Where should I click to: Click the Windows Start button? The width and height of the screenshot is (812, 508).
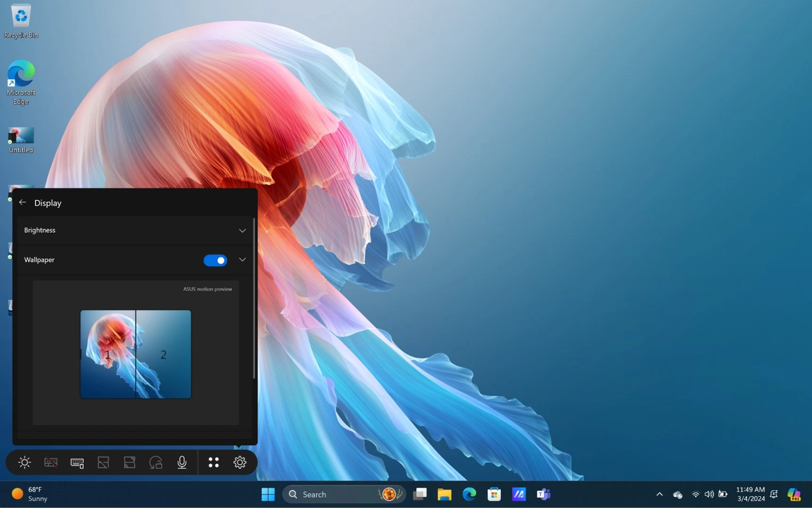tap(268, 494)
